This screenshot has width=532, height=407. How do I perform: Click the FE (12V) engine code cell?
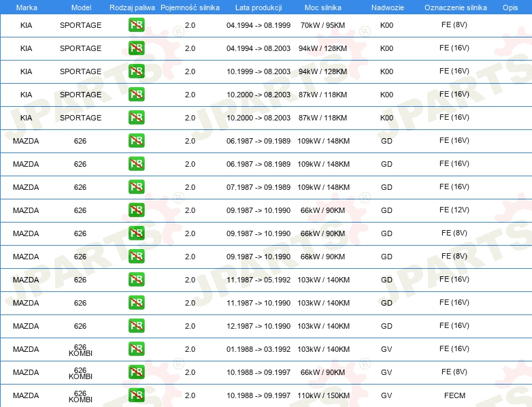[x=454, y=210]
